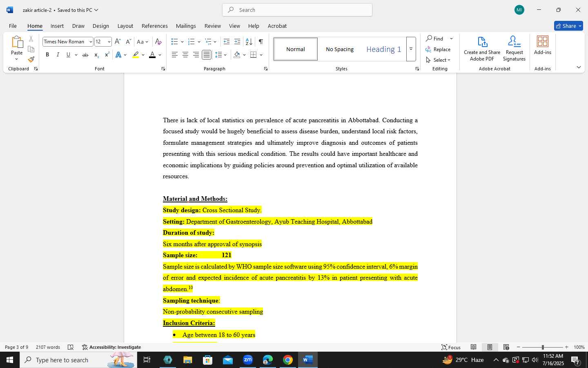Open the font size dropdown
Viewport: 588px width, 368px height.
point(109,42)
